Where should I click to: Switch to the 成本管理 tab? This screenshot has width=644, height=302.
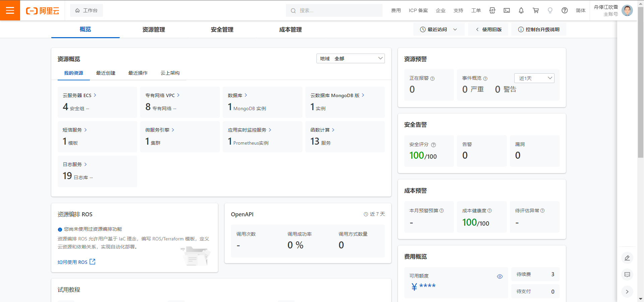[290, 29]
